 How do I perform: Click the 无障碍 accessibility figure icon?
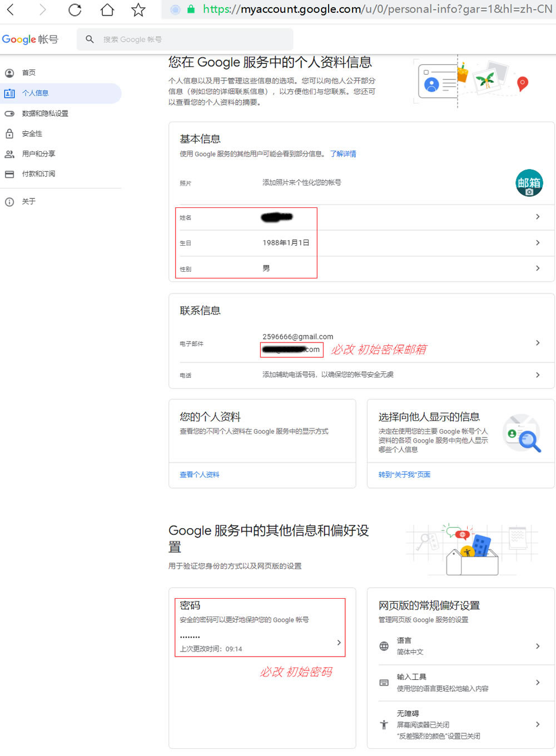point(384,724)
